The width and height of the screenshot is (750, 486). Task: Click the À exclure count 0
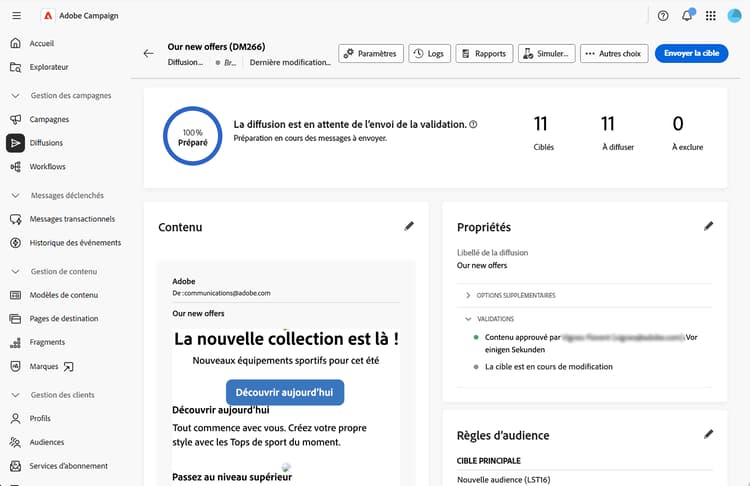point(678,124)
